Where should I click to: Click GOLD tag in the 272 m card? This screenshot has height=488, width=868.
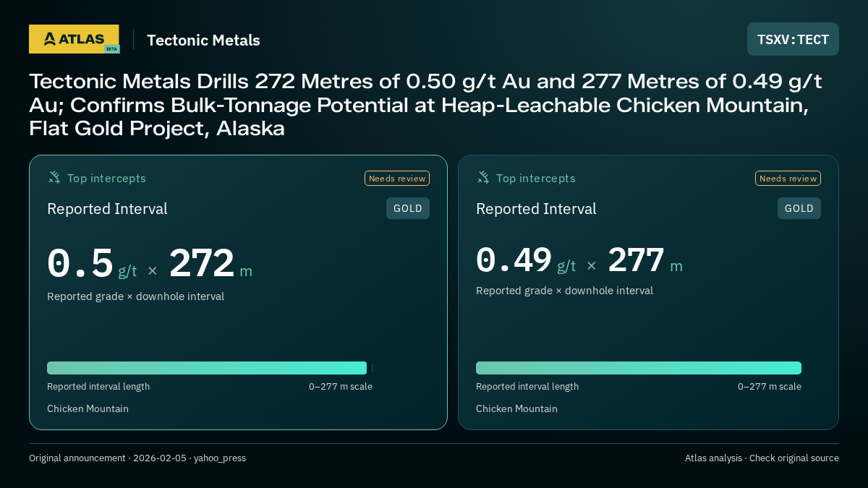tap(408, 208)
